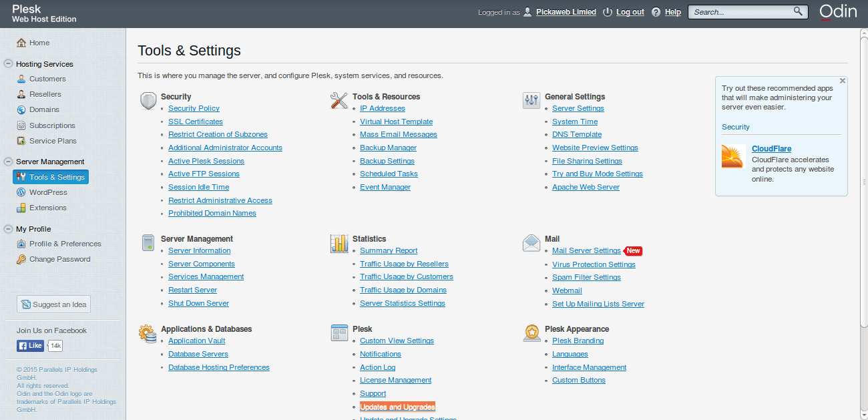
Task: Collapse the Server Management sidebar group
Action: (x=9, y=162)
